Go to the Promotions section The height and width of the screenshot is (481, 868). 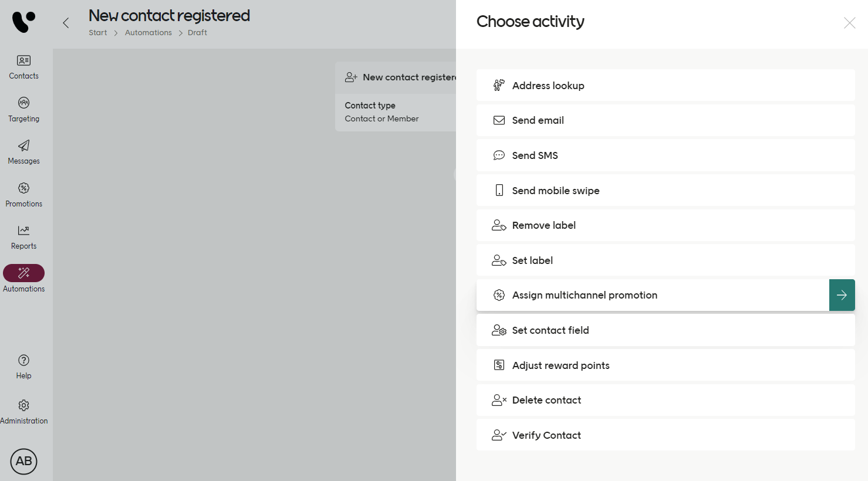pos(23,194)
